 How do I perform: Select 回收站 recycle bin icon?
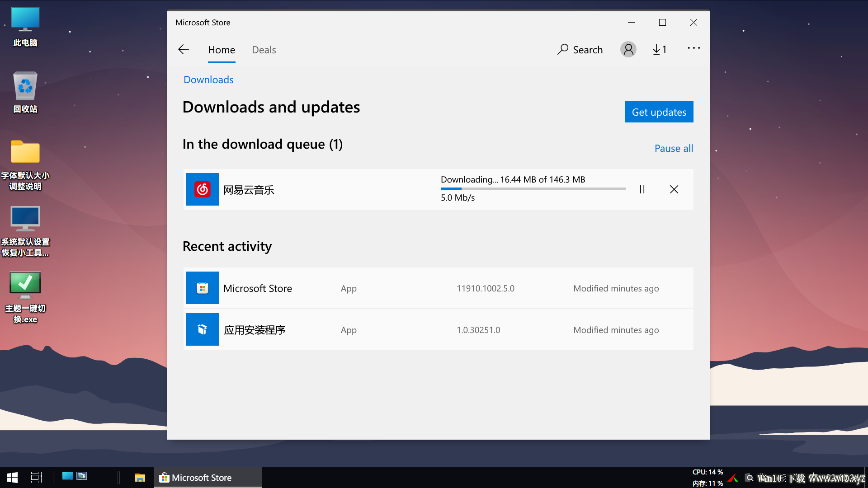click(25, 93)
